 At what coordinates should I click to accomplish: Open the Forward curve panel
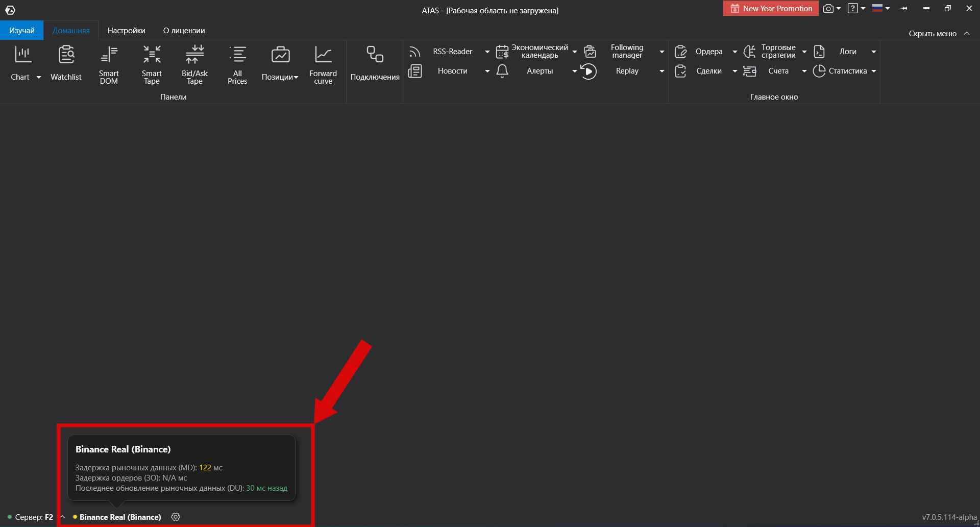pyautogui.click(x=323, y=64)
